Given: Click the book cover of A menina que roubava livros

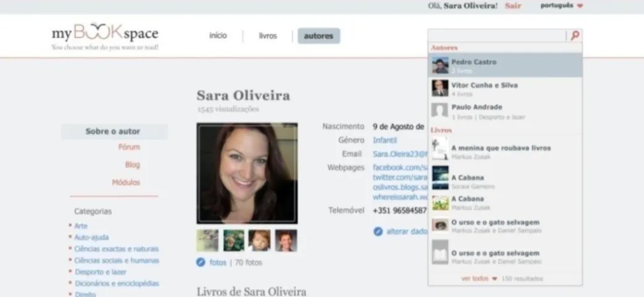Looking at the screenshot, I should click(x=440, y=149).
